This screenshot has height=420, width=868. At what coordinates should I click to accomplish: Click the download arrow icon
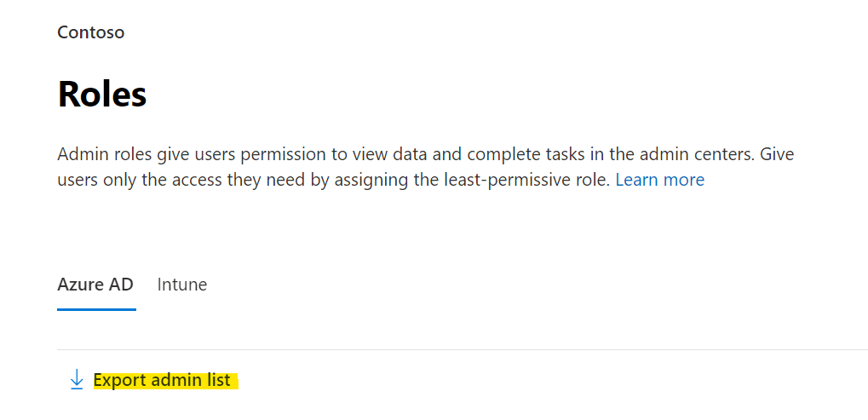tap(77, 380)
